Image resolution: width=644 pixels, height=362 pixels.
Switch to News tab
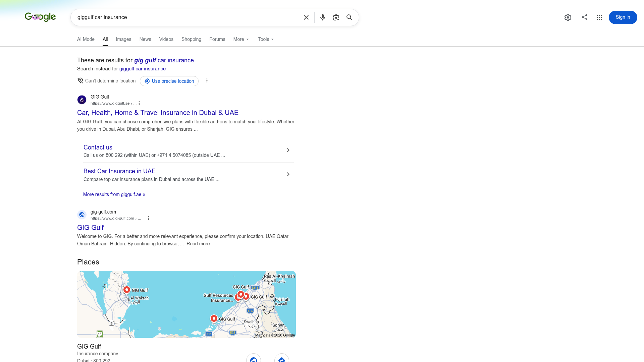tap(145, 39)
